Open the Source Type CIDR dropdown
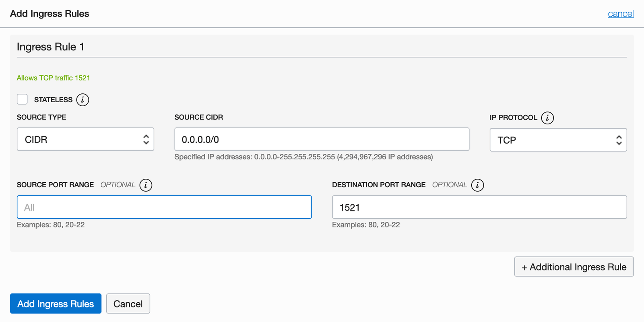Image resolution: width=644 pixels, height=322 pixels. pyautogui.click(x=85, y=140)
